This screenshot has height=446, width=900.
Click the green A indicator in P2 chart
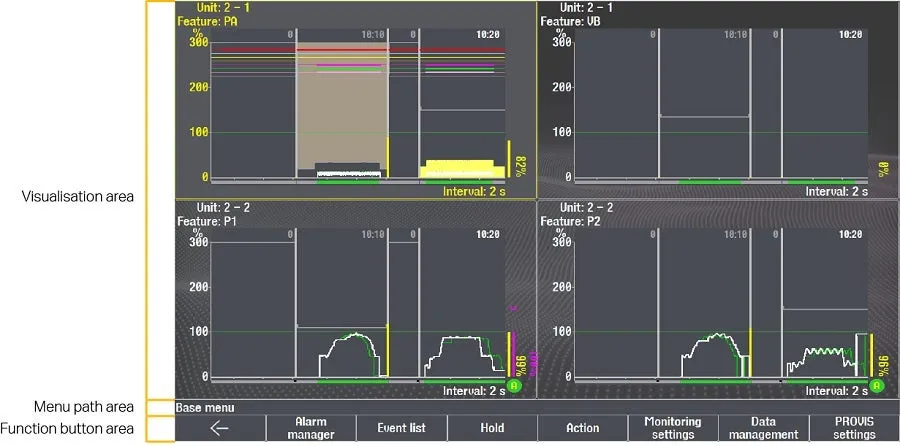[x=877, y=384]
